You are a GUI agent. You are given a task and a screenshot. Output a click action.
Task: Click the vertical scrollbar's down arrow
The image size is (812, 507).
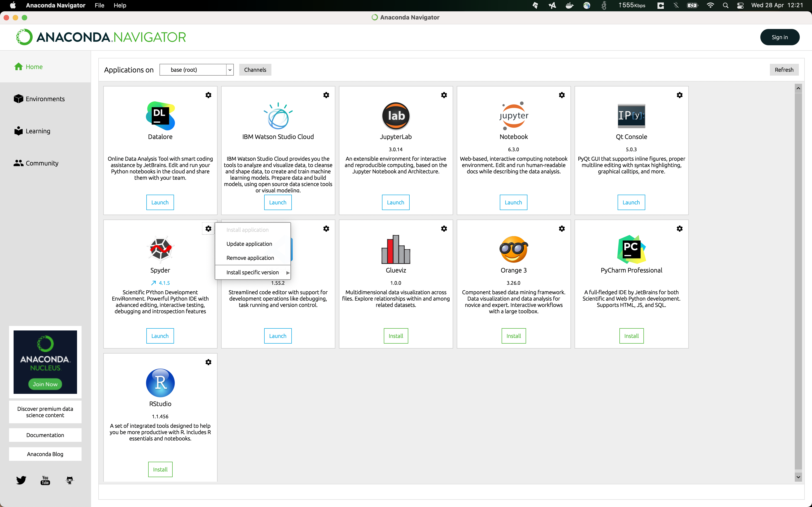(x=798, y=477)
